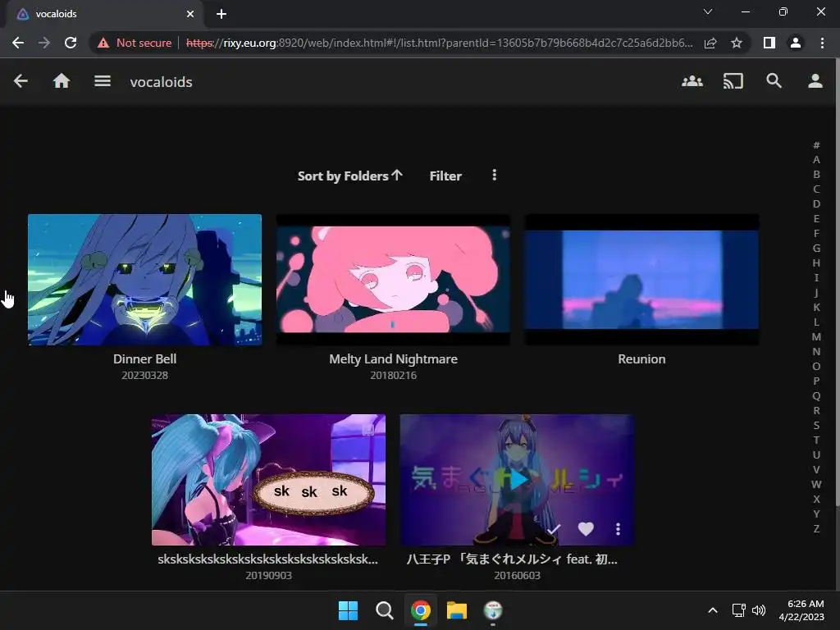
Task: Open File Explorer from taskbar
Action: tap(457, 610)
